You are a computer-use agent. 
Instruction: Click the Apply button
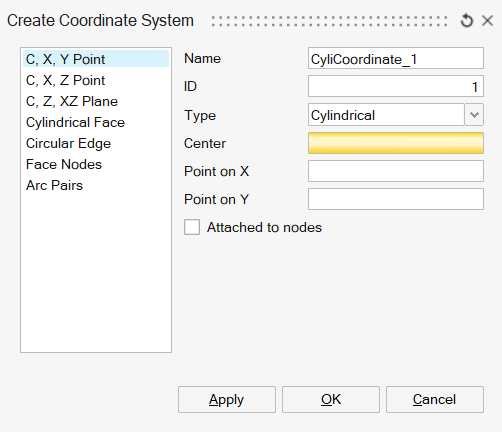tap(227, 399)
